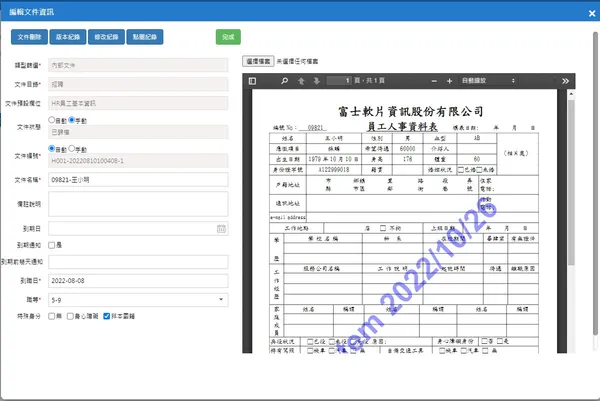
Task: Click the 文件目錄 field
Action: [x=138, y=84]
